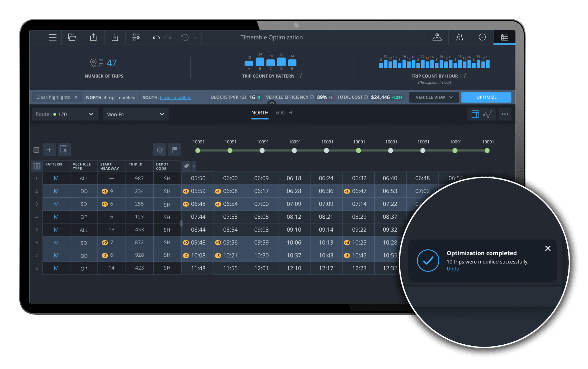Open the sliders settings icon
Viewport: 588px width, 369px height.
pos(136,37)
